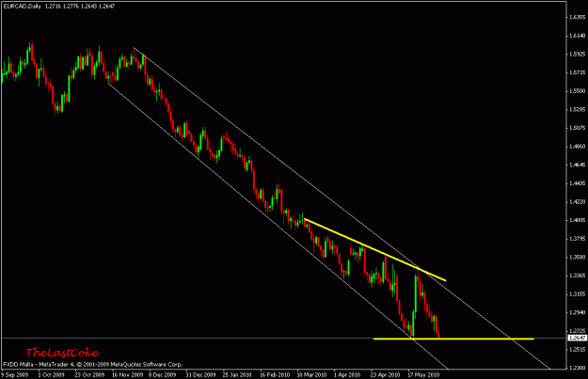588x379 pixels.
Task: Select the yellow descending trendline
Action: click(375, 249)
